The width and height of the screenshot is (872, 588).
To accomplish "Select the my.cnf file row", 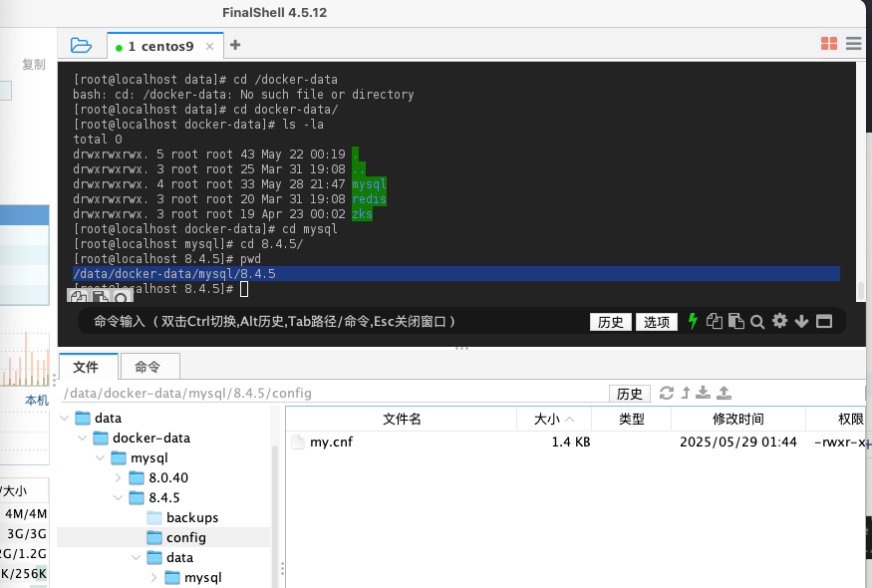I will coord(576,441).
